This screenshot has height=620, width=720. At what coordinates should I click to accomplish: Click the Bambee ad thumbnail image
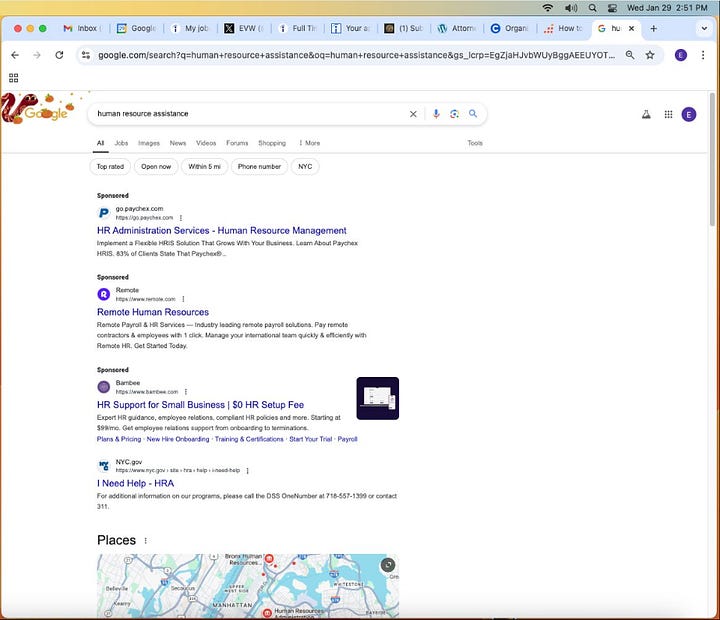(x=377, y=399)
